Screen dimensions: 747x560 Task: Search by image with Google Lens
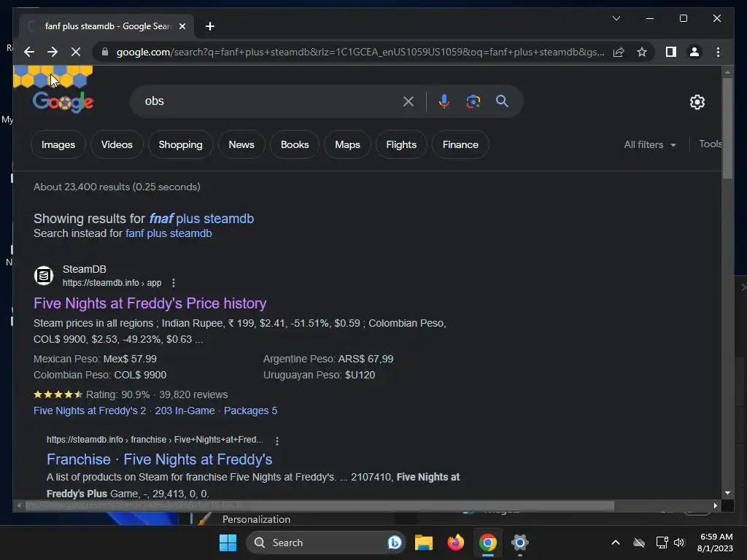(473, 101)
